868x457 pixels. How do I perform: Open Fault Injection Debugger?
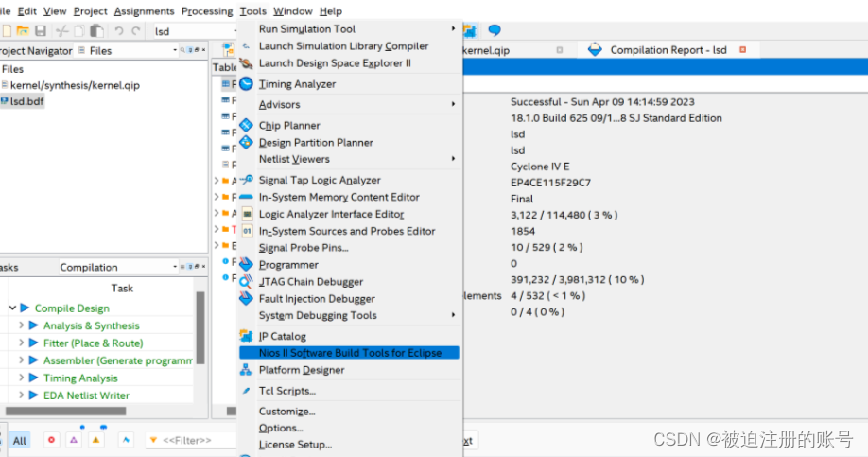click(x=317, y=299)
